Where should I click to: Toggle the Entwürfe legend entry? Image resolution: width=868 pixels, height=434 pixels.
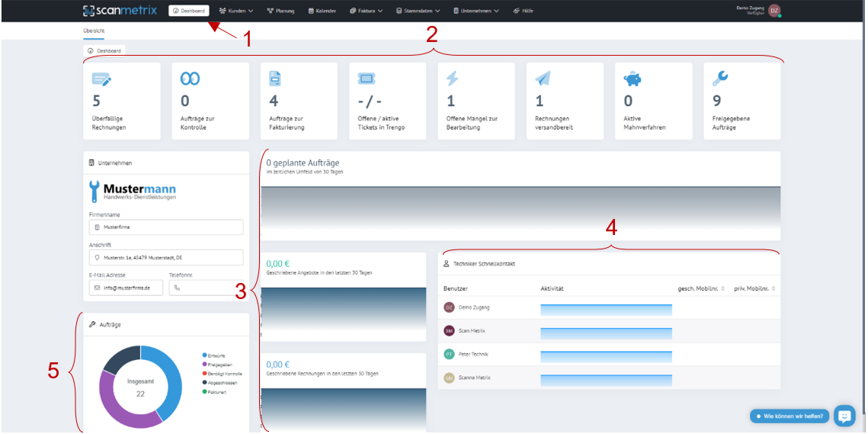point(213,355)
